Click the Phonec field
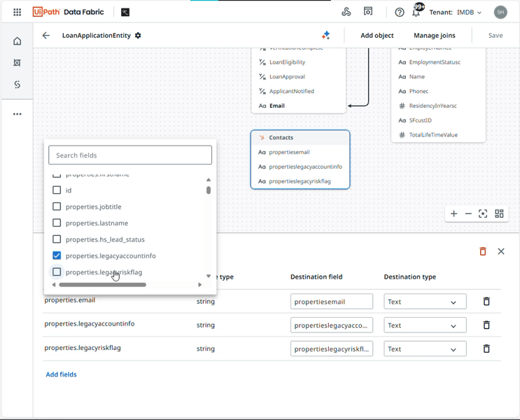This screenshot has width=520, height=420. (x=419, y=91)
